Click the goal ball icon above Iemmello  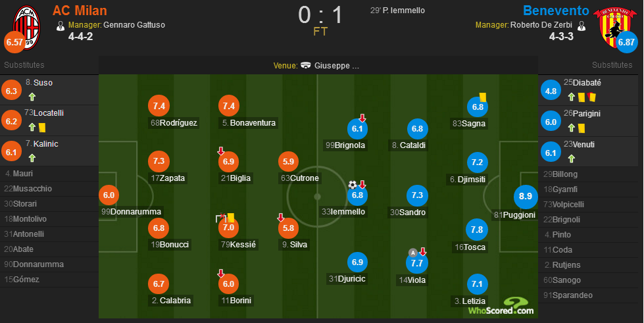click(353, 184)
